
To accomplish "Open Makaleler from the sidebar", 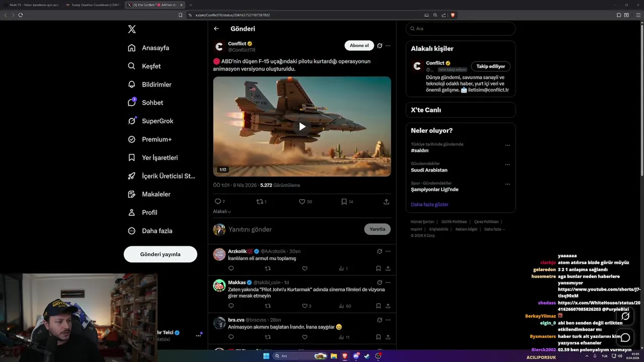I will tap(149, 194).
